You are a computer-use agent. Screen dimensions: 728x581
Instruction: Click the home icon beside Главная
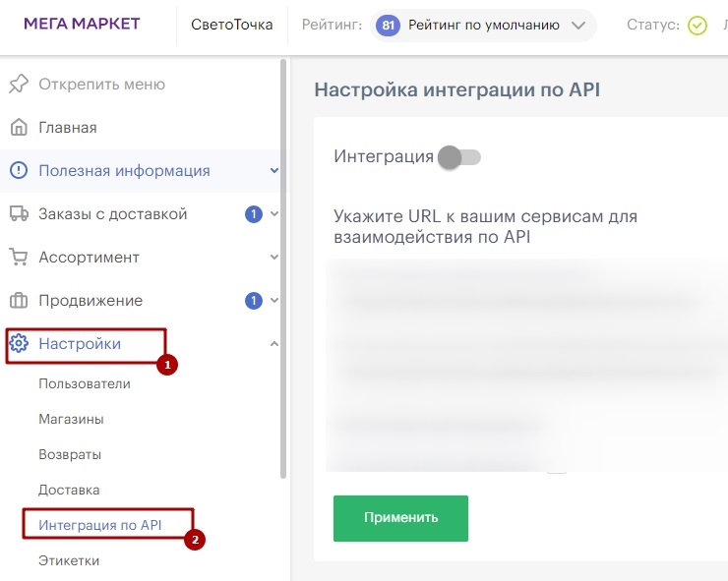(x=19, y=127)
